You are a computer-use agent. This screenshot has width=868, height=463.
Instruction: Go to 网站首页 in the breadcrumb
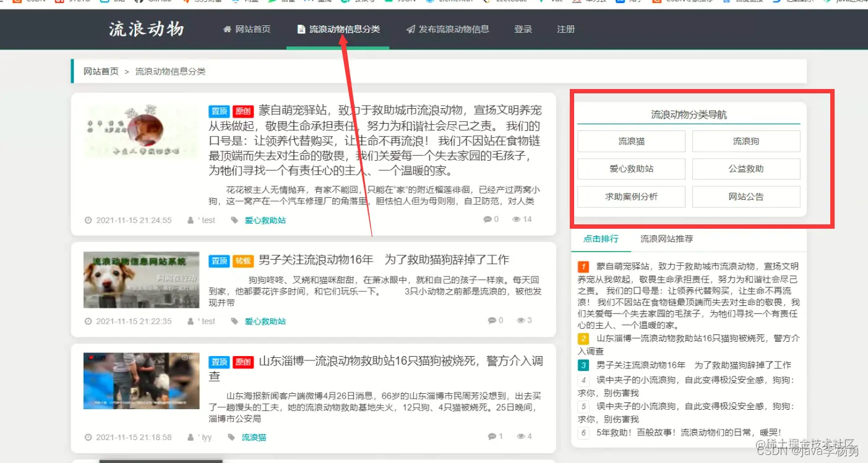coord(101,71)
